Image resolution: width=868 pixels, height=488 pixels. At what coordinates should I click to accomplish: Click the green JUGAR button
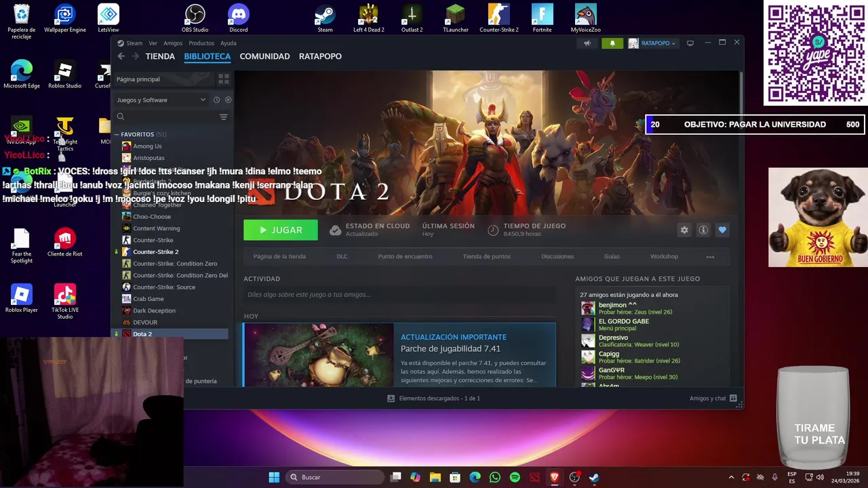(281, 230)
